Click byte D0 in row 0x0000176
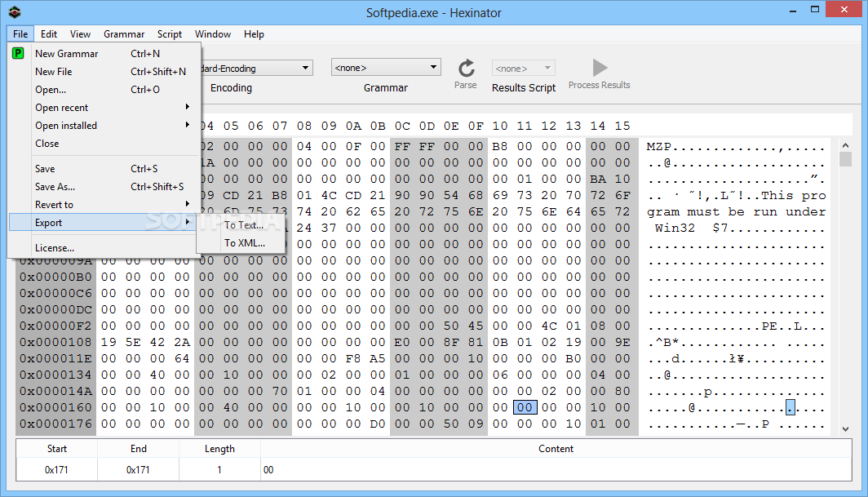Viewport: 868px width, 497px height. click(378, 424)
